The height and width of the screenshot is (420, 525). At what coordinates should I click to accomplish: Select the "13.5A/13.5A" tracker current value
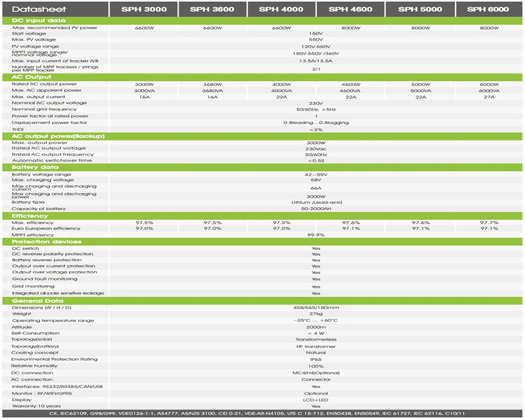[316, 61]
